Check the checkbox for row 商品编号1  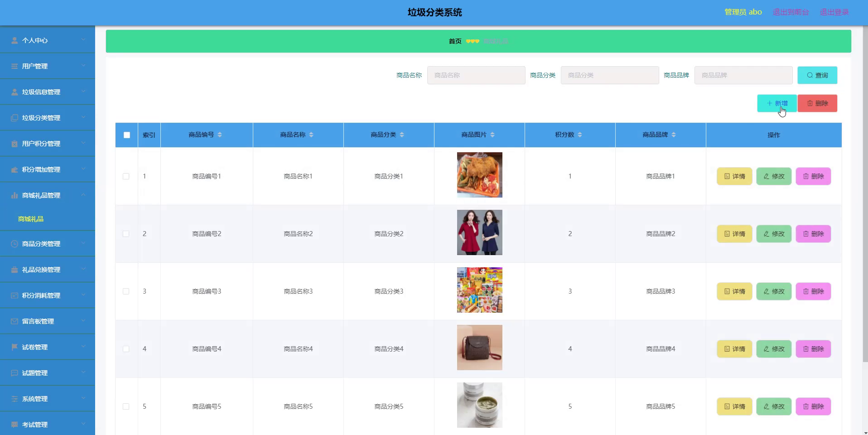(x=126, y=176)
